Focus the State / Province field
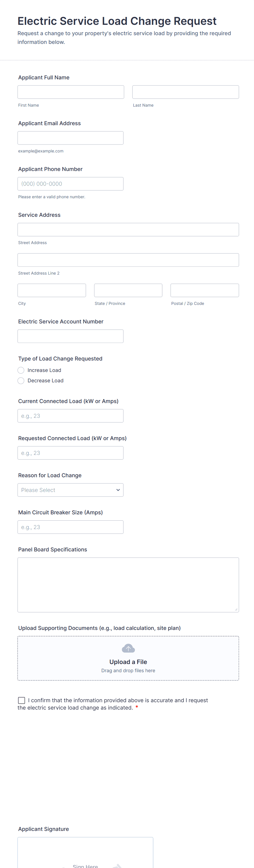 tap(128, 290)
